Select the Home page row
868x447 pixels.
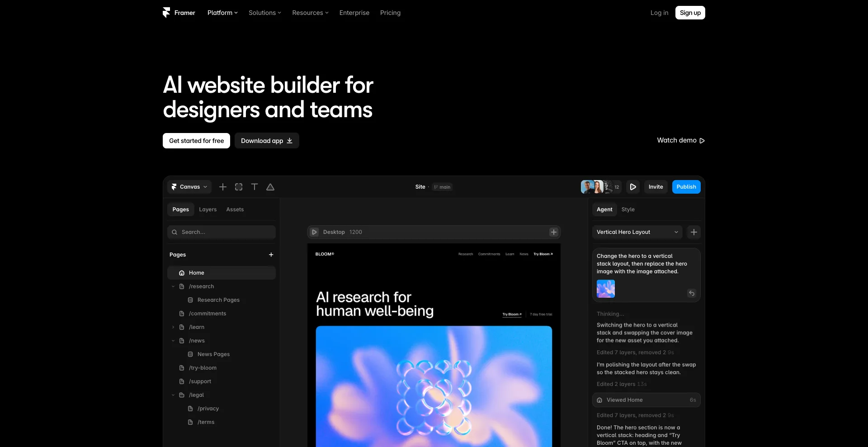222,273
